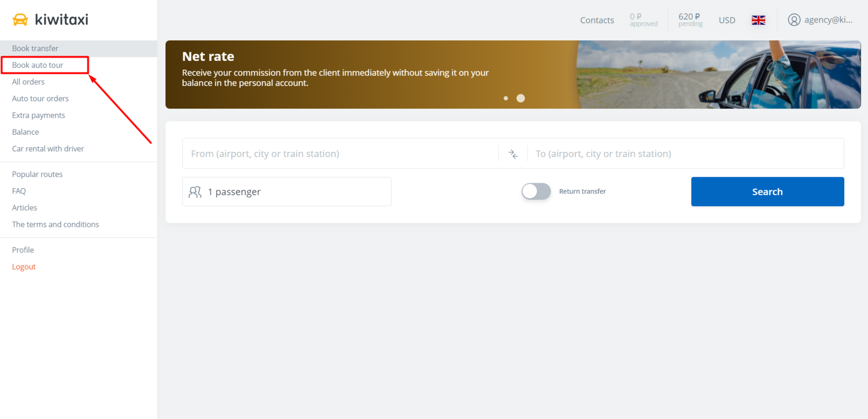Select the second banner slide dot
Viewport: 868px width, 419px height.
pos(521,98)
